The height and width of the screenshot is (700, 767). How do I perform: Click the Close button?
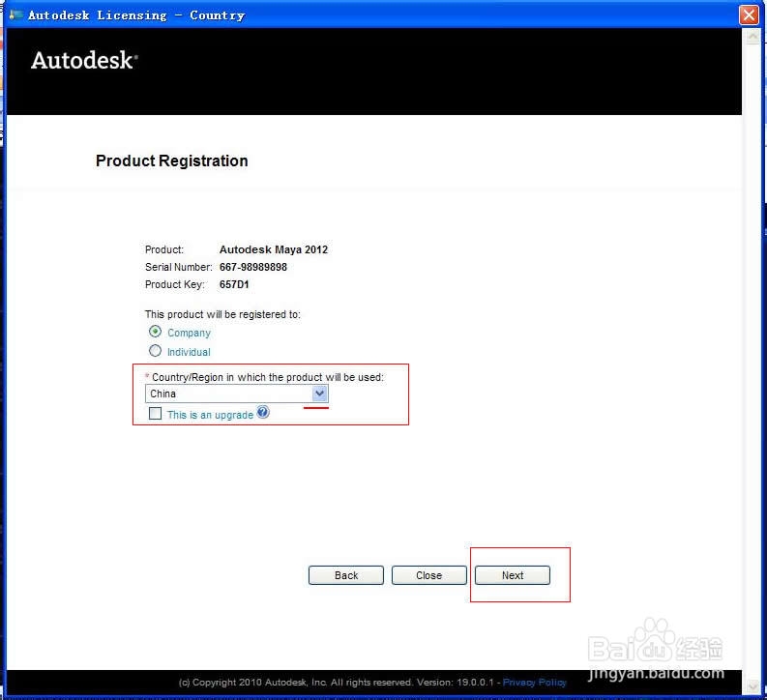(429, 575)
